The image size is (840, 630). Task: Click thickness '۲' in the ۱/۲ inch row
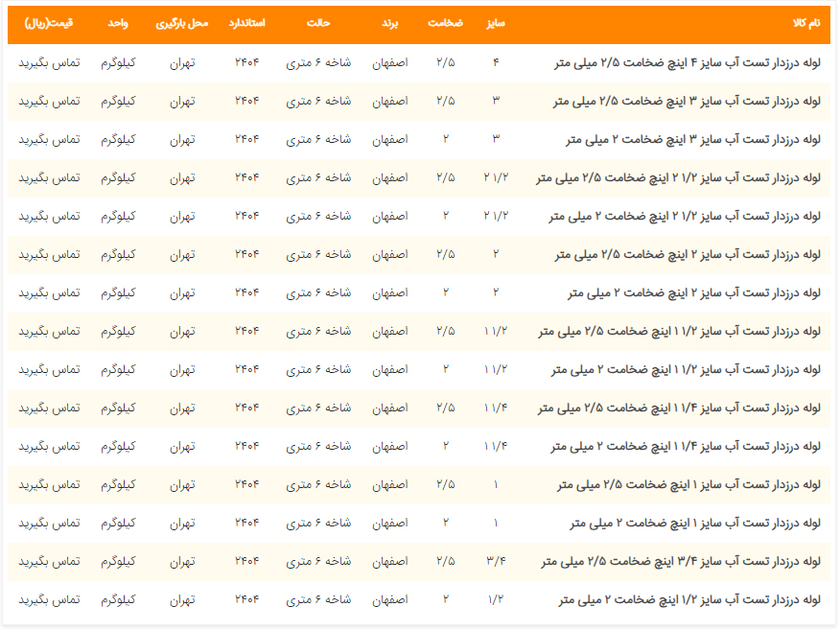coord(446,600)
